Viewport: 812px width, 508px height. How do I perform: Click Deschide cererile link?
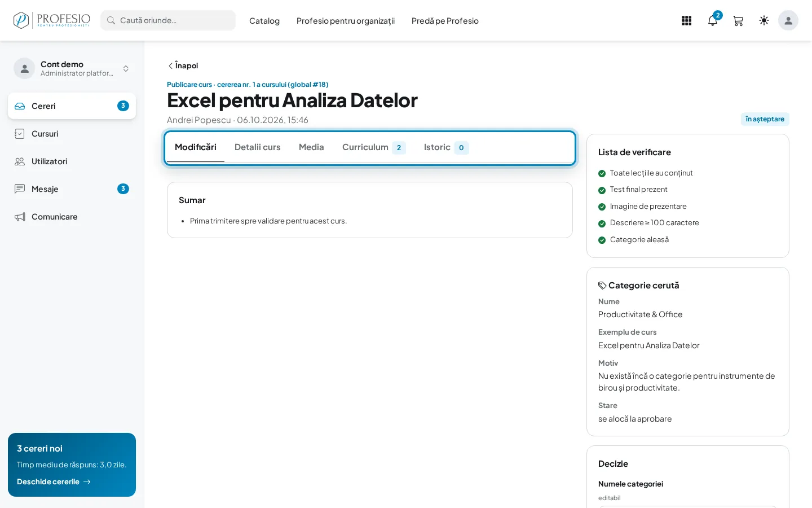click(54, 482)
